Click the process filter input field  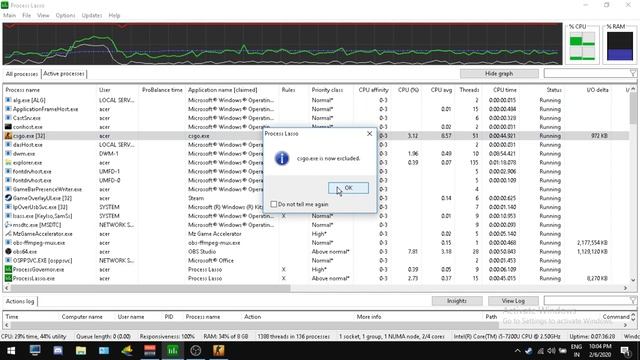[587, 73]
